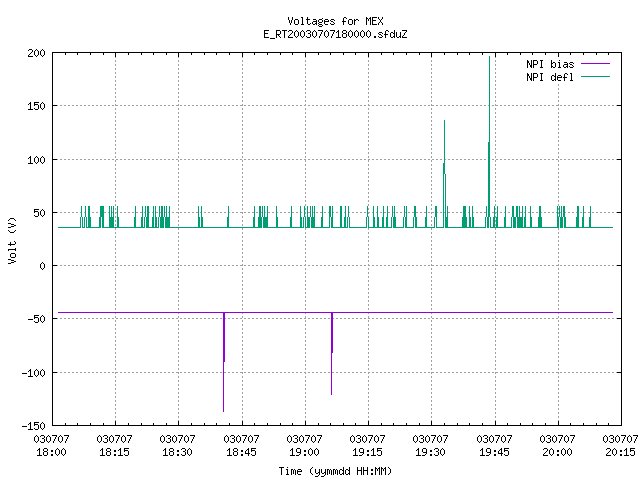Viewport: 640px width, 480px height.
Task: Click the green NPI defl legend line
Action: click(x=595, y=77)
